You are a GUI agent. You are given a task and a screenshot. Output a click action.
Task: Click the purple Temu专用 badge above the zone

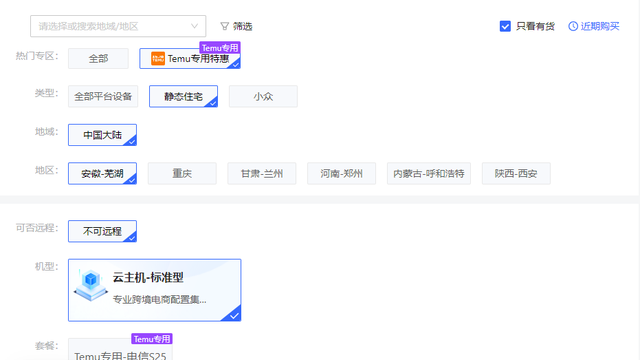coord(220,48)
